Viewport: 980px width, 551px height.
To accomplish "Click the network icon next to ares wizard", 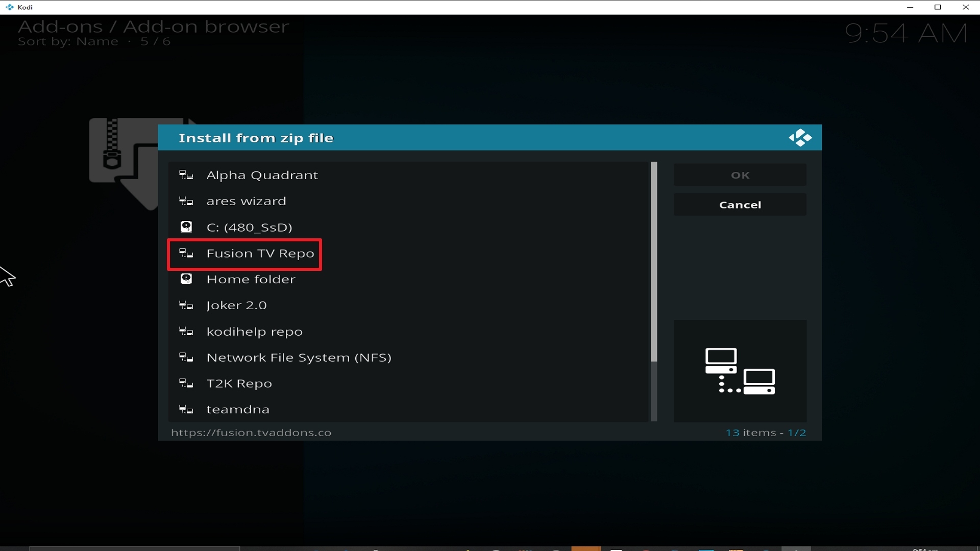I will tap(186, 202).
